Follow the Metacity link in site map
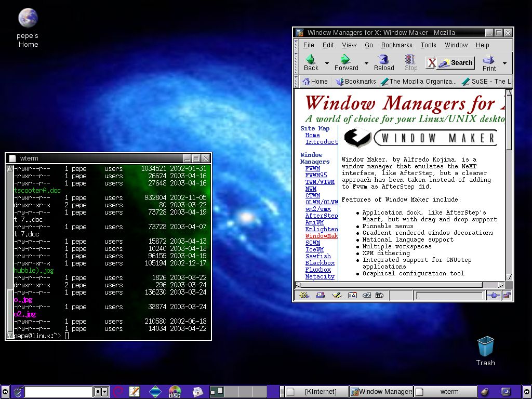Viewport: 532px width, 399px height. pyautogui.click(x=320, y=276)
